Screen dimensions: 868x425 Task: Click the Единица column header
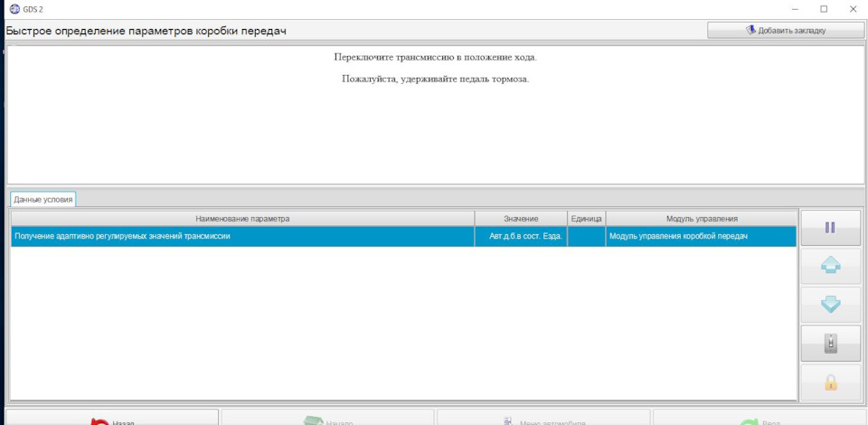[586, 219]
